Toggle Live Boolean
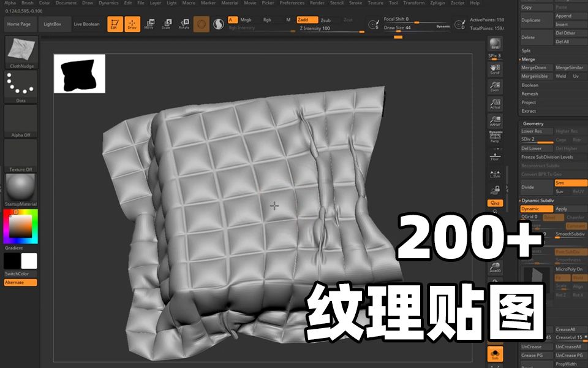The width and height of the screenshot is (588, 368). [86, 24]
